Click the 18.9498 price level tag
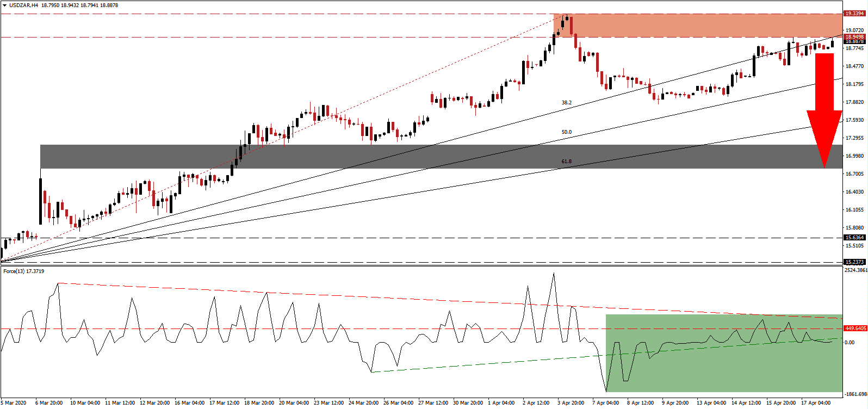This screenshot has width=868, height=409. click(x=854, y=37)
